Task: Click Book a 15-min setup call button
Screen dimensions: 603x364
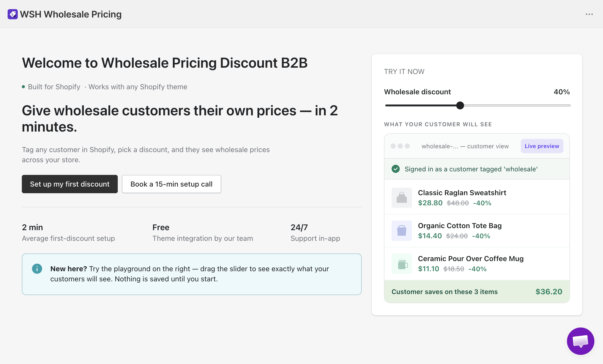Action: coord(172,184)
